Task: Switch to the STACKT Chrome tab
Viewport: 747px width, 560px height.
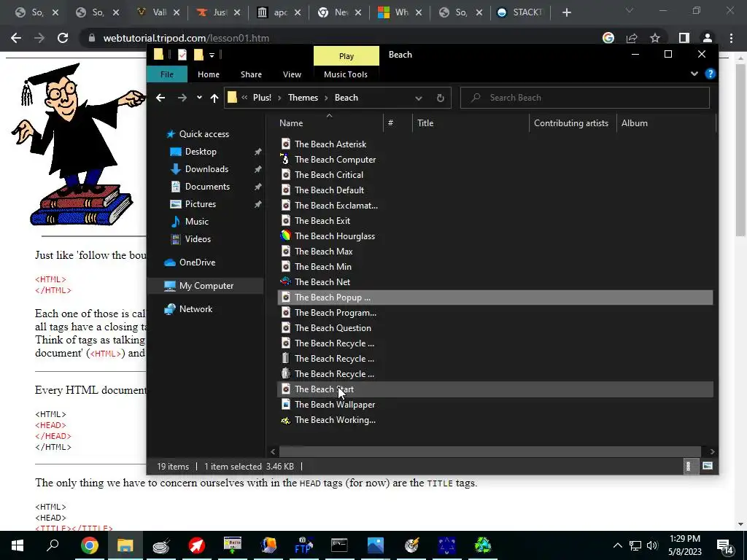Action: pos(521,12)
